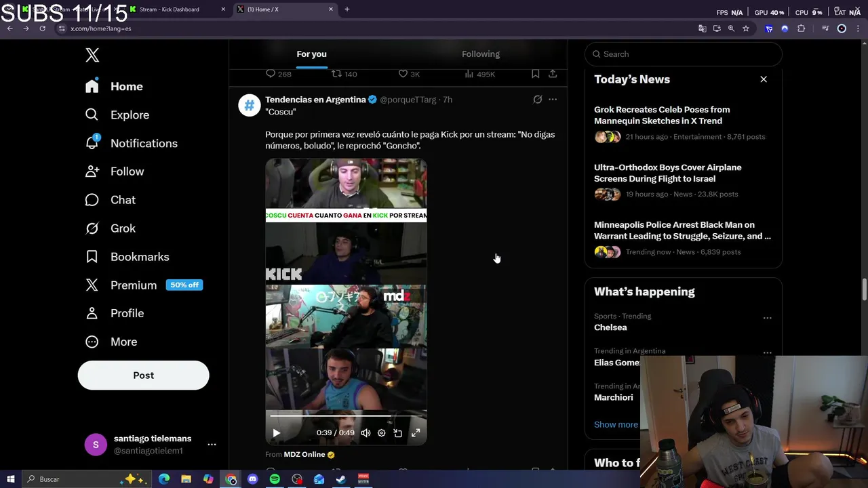868x488 pixels.
Task: Open Chrome three-dot menu
Action: point(859,28)
